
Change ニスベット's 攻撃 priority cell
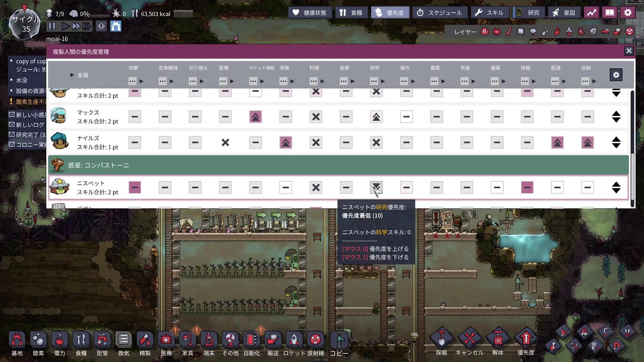(135, 188)
